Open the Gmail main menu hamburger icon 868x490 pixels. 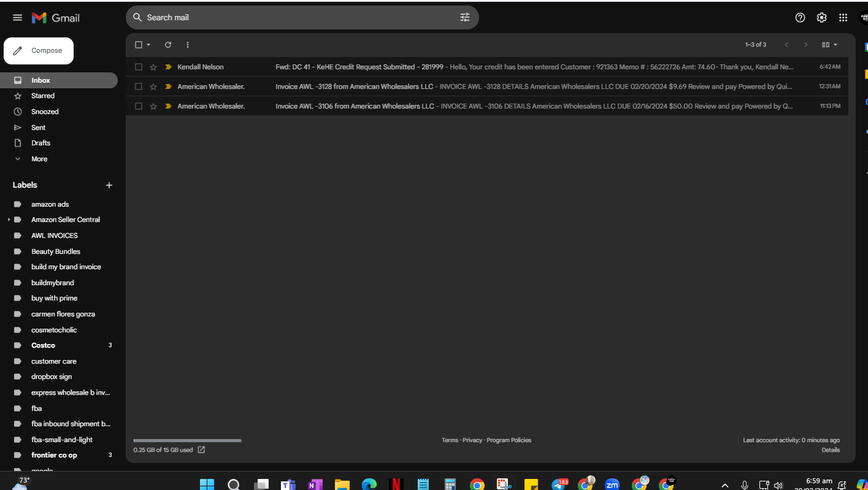[17, 18]
